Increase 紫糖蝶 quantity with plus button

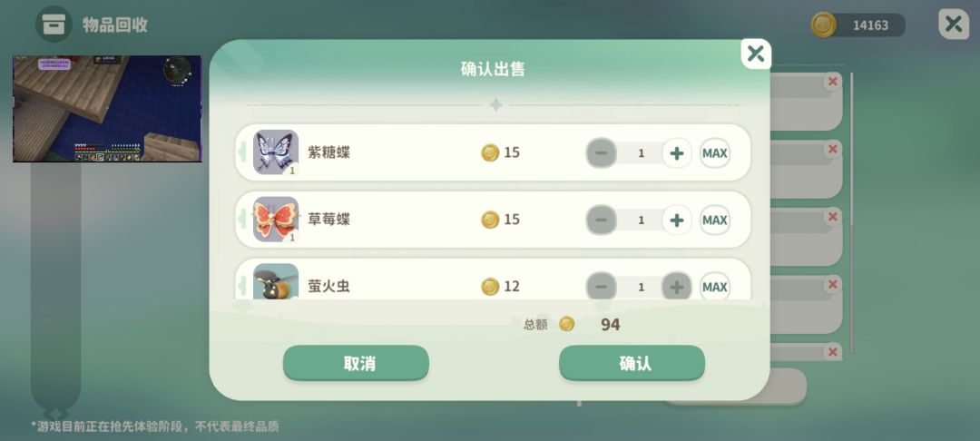(x=677, y=153)
